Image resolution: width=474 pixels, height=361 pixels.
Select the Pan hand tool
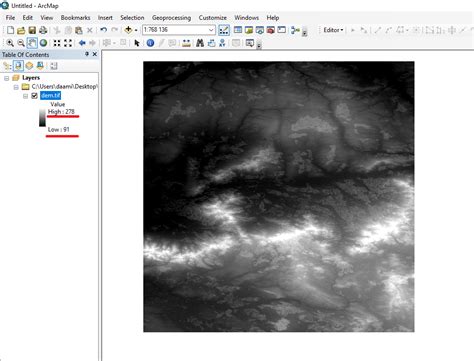click(x=32, y=43)
